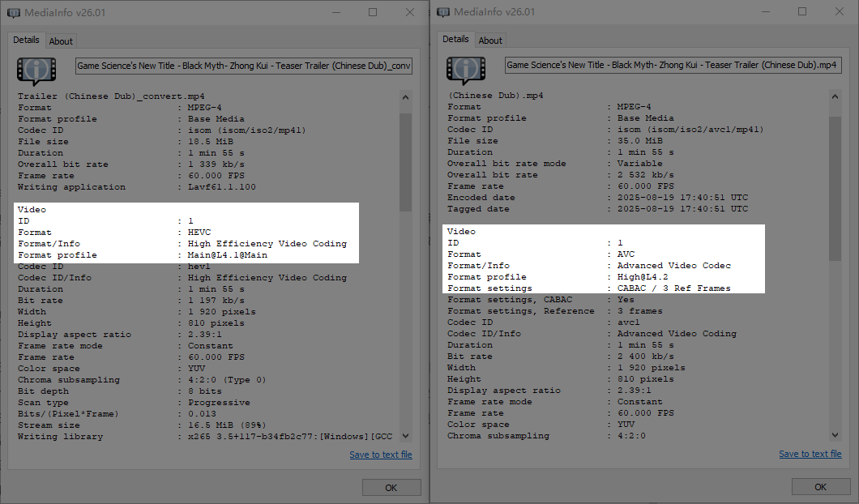Viewport: 859px width, 504px height.
Task: Click CABAC / 3 Ref Frames value
Action: point(674,288)
